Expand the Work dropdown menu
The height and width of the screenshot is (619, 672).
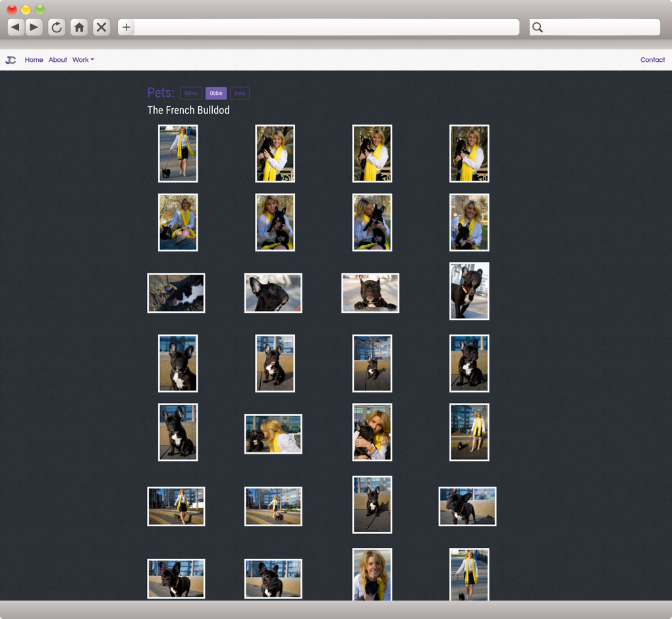click(x=83, y=60)
